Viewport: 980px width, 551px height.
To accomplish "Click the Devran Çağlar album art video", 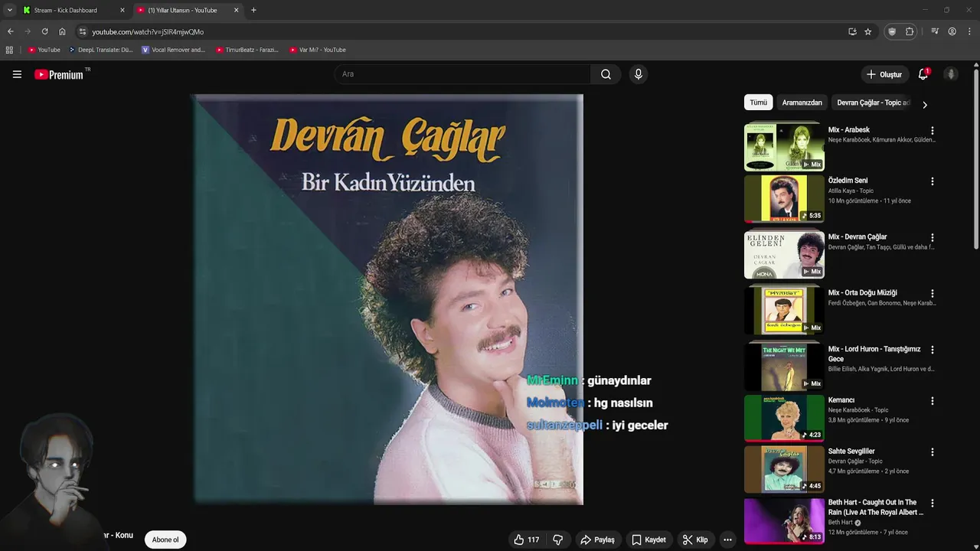I will pos(387,299).
